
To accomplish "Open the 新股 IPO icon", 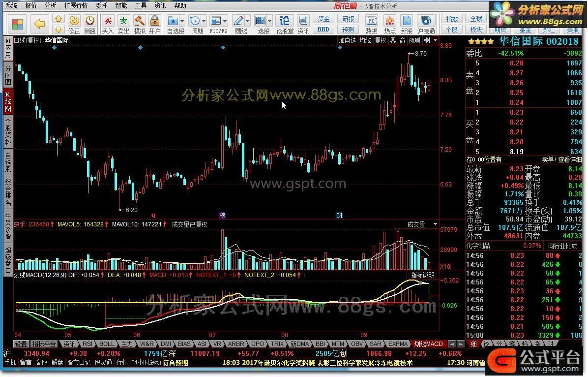I will click(407, 25).
